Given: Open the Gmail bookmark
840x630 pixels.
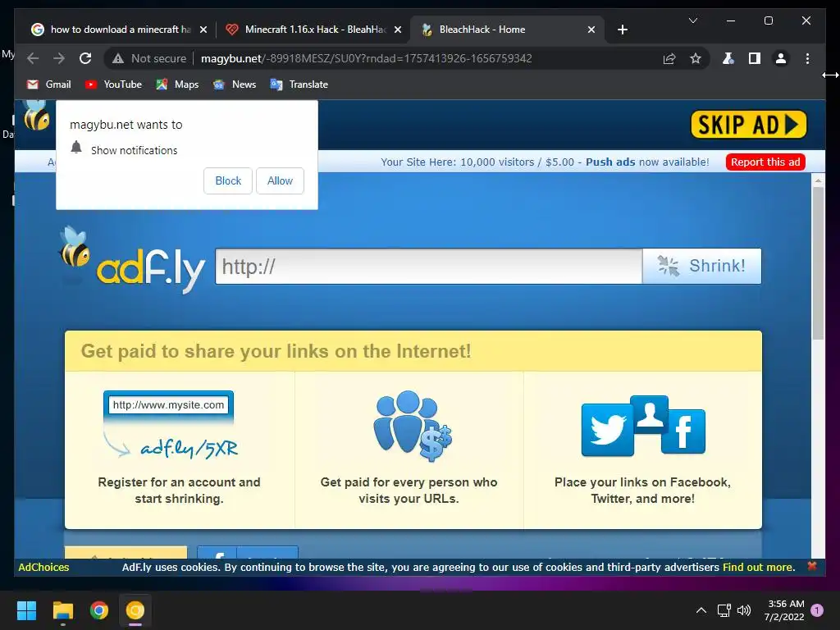Looking at the screenshot, I should (x=48, y=84).
